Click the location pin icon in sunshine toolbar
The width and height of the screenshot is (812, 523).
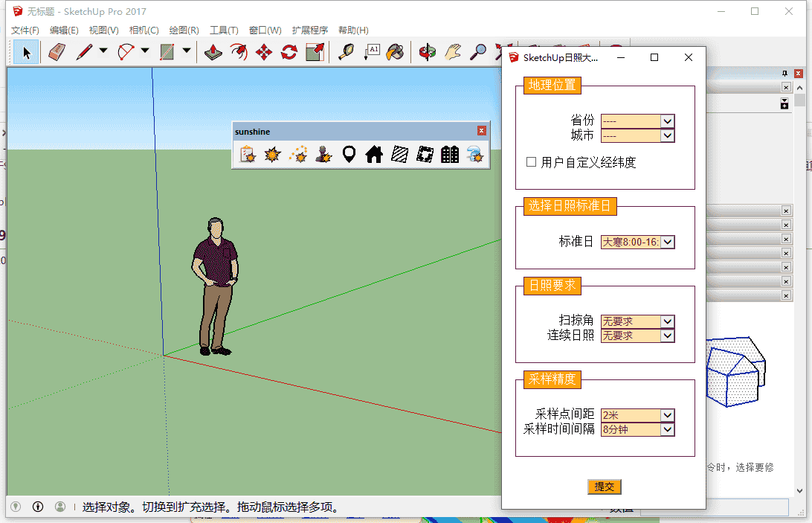(x=349, y=155)
